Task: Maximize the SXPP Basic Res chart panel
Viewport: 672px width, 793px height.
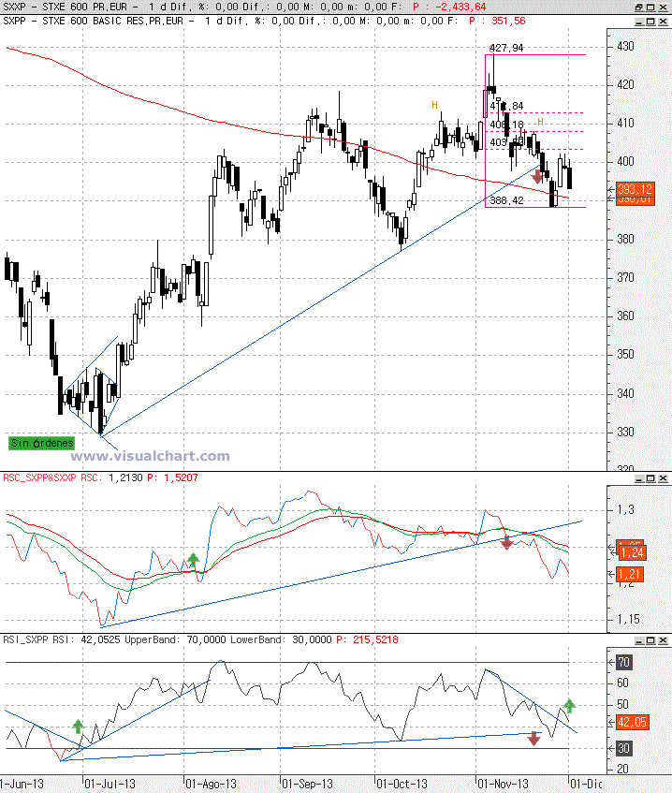Action: point(650,22)
